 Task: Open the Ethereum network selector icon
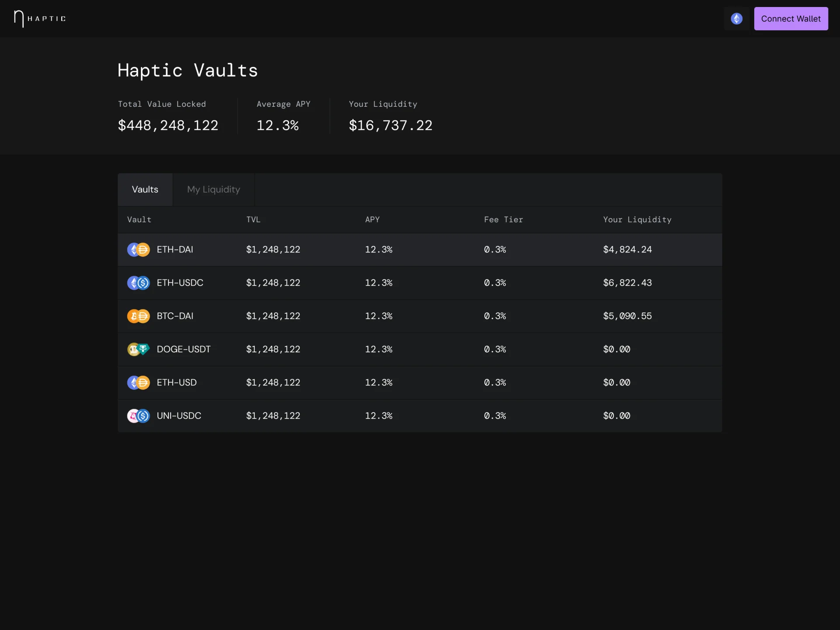click(x=737, y=19)
